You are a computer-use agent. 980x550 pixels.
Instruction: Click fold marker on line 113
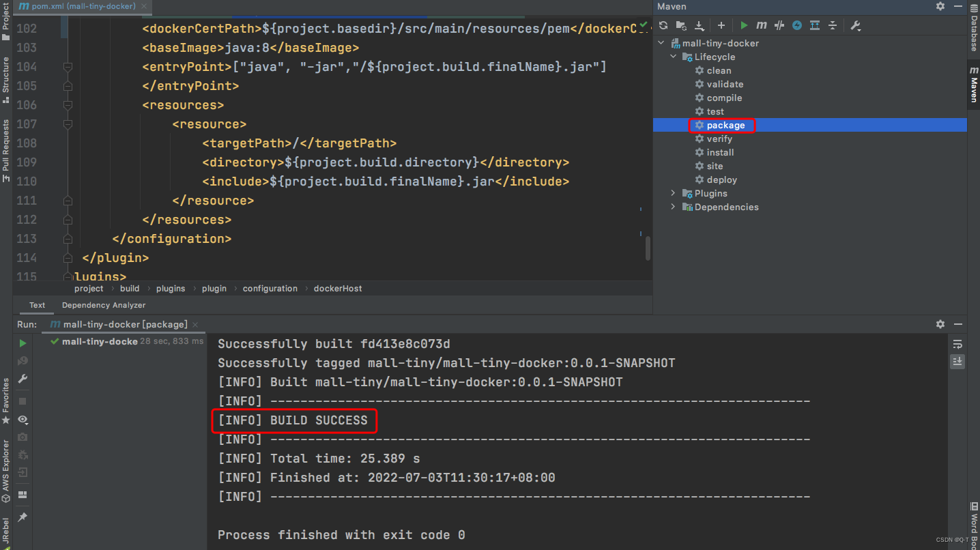[x=68, y=239]
